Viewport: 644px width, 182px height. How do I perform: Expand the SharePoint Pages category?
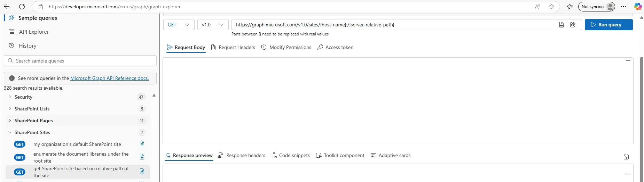point(77,121)
